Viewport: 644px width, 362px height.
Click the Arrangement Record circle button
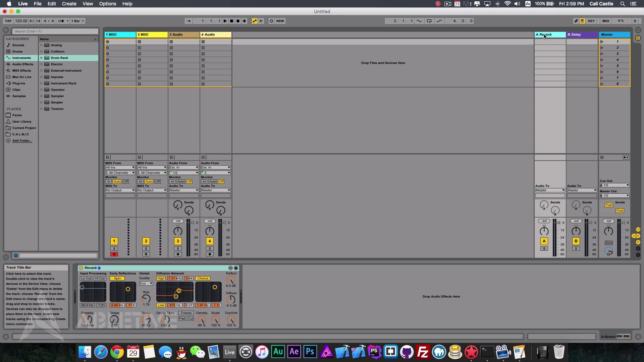(238, 21)
